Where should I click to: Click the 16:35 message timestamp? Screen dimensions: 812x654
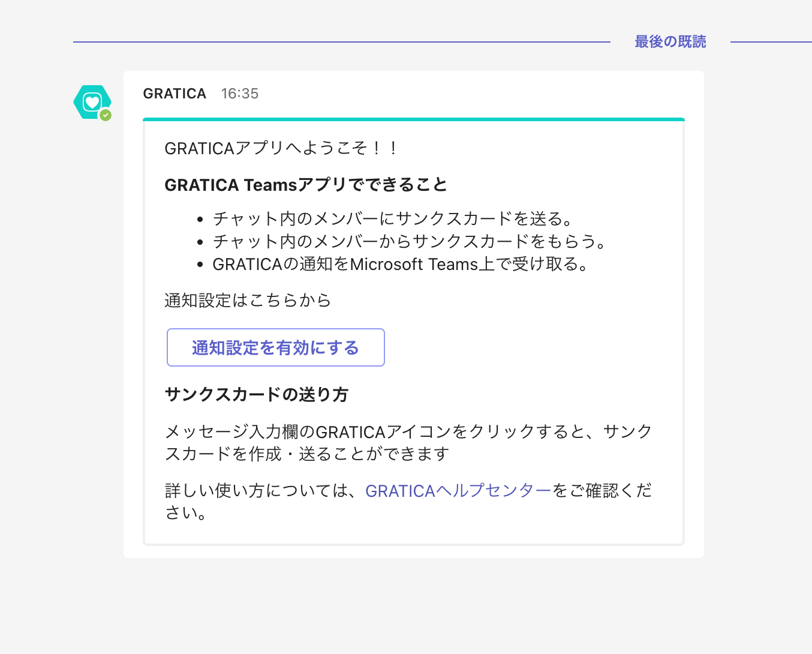point(240,94)
